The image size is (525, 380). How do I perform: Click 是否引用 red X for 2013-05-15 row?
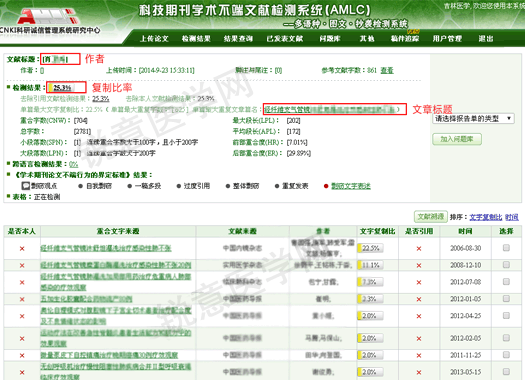point(419,372)
